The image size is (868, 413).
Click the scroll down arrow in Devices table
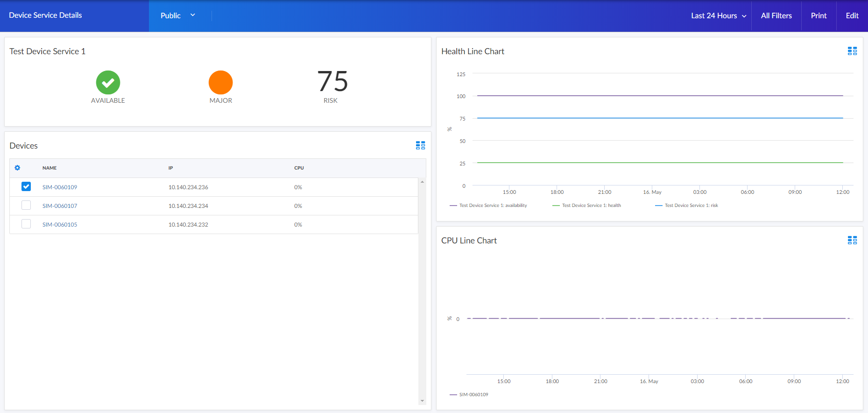pyautogui.click(x=422, y=401)
